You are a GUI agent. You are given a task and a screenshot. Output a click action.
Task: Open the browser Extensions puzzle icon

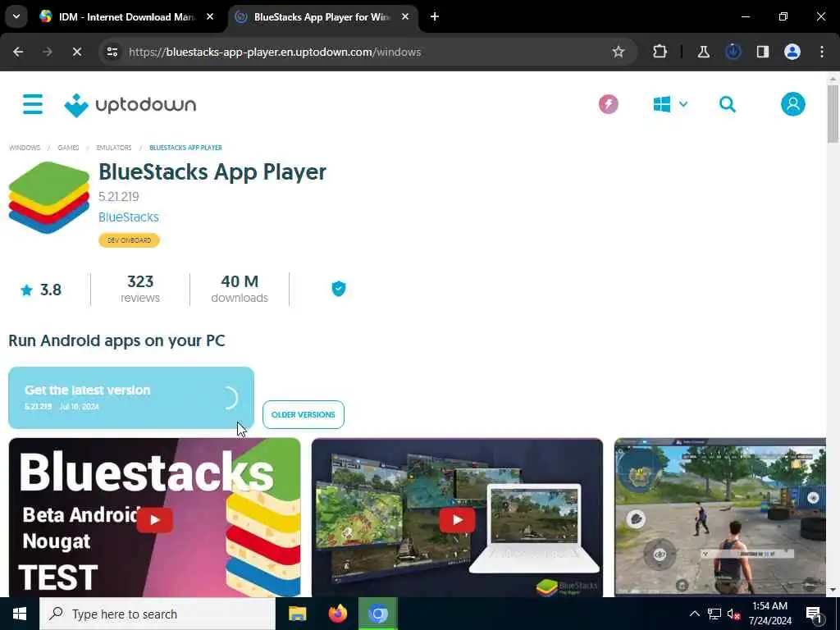pyautogui.click(x=660, y=52)
